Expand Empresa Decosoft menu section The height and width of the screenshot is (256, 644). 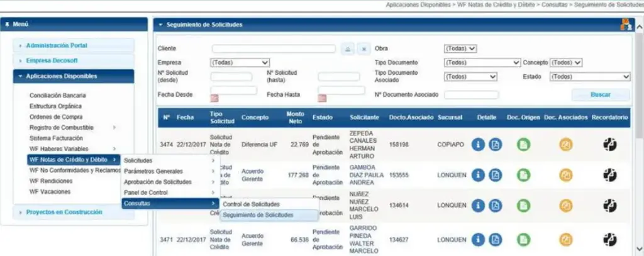[x=74, y=61]
